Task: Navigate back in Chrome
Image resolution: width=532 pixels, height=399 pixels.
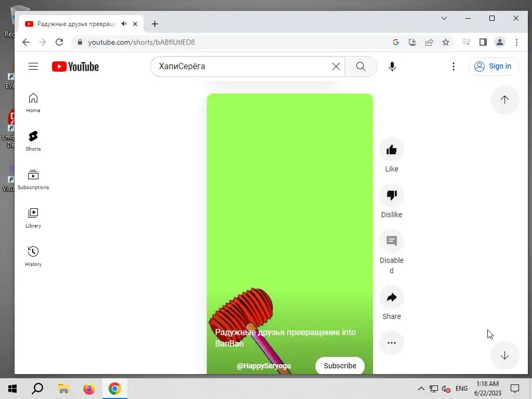Action: [x=26, y=42]
